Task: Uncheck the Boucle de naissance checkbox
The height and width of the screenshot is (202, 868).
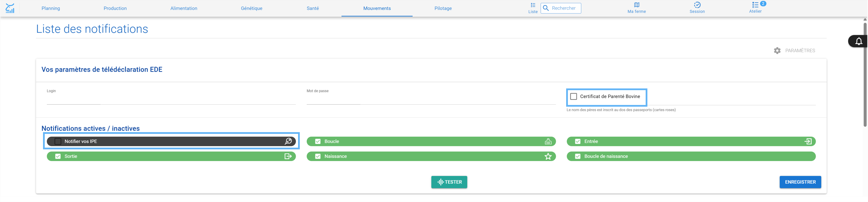Action: click(x=578, y=156)
